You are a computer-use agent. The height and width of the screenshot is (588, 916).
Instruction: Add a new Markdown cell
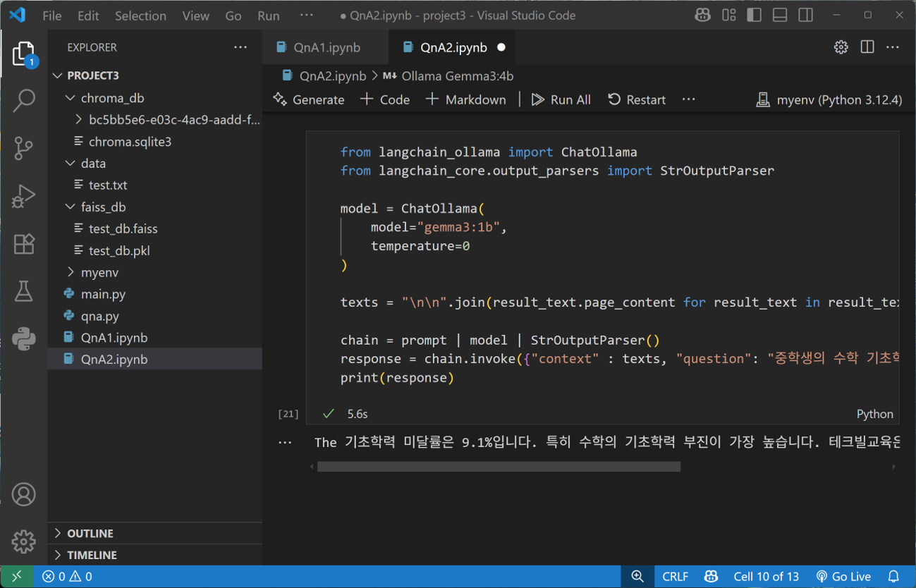point(466,99)
